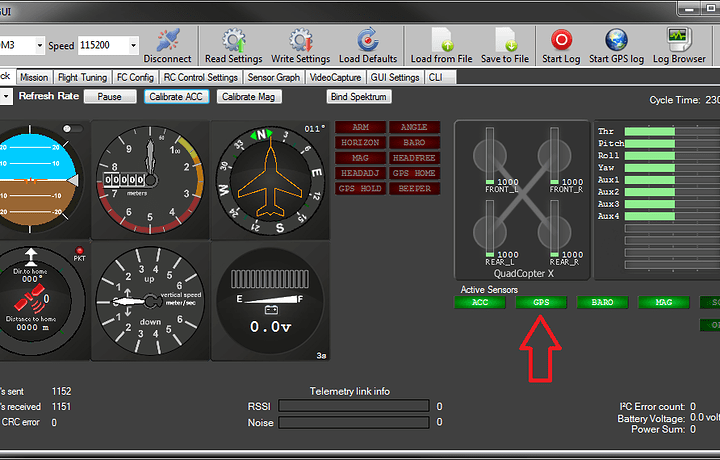Click the REAR_R motor throttle bar
Image resolution: width=720 pixels, height=460 pixels.
555,229
